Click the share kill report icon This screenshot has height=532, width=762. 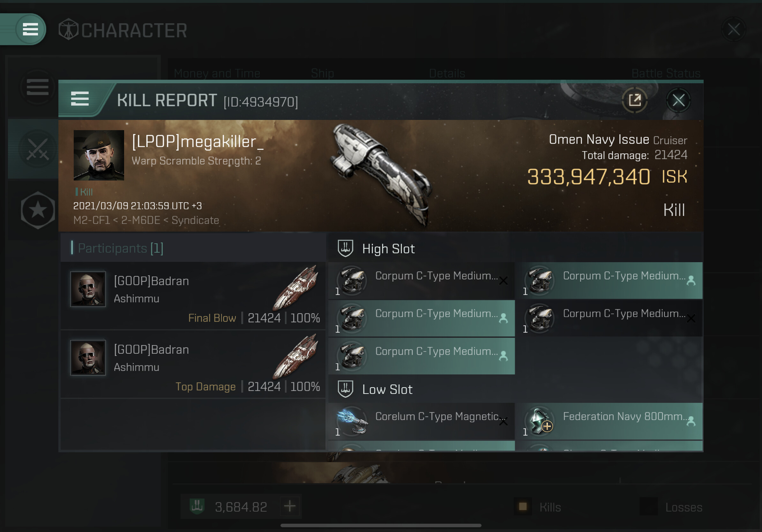point(634,100)
